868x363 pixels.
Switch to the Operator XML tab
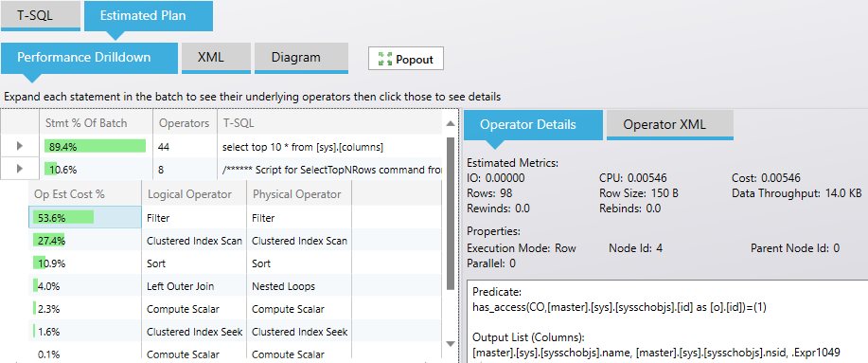[670, 125]
